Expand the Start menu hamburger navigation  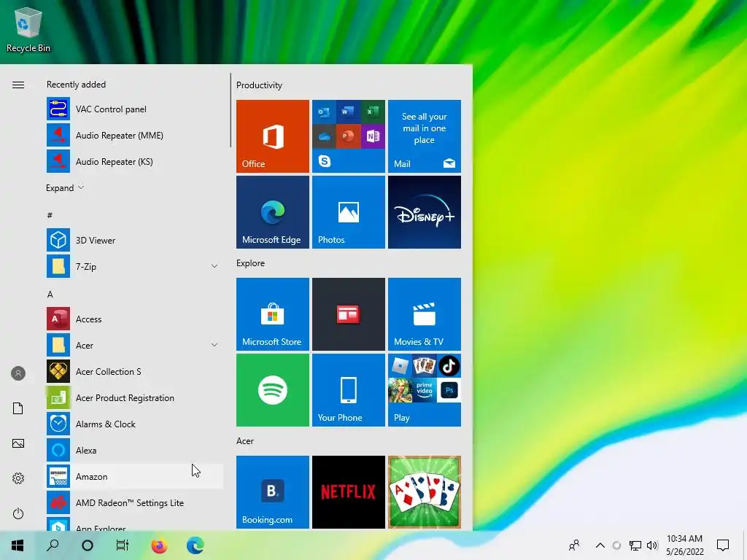point(18,85)
